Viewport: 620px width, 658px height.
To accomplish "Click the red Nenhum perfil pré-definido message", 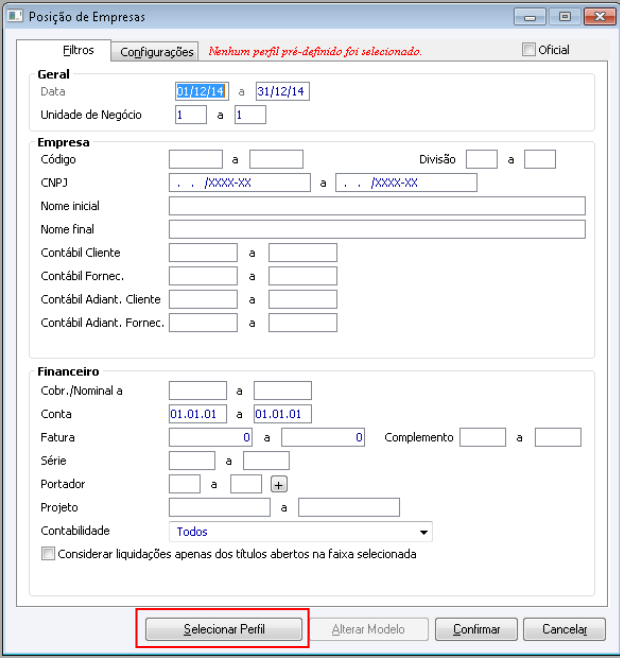I will pos(315,51).
